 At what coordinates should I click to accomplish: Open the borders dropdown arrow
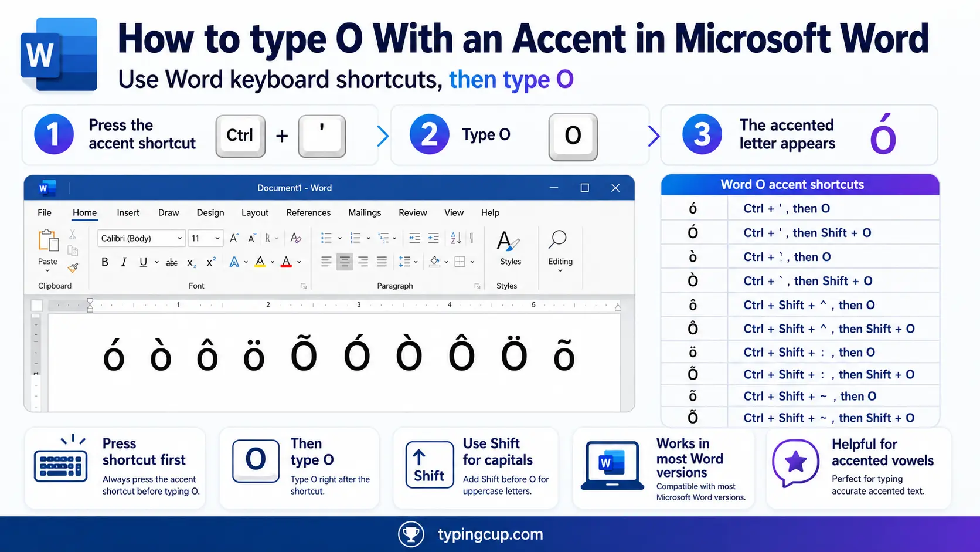(x=472, y=263)
